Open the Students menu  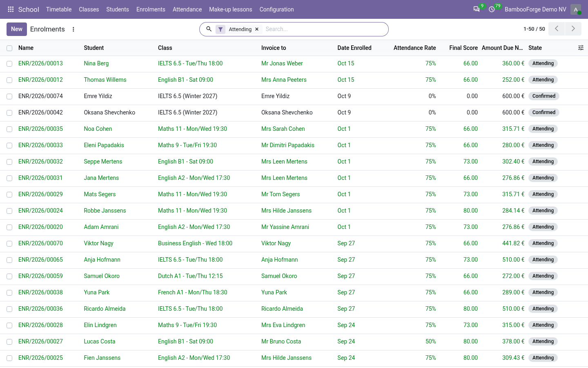[118, 9]
